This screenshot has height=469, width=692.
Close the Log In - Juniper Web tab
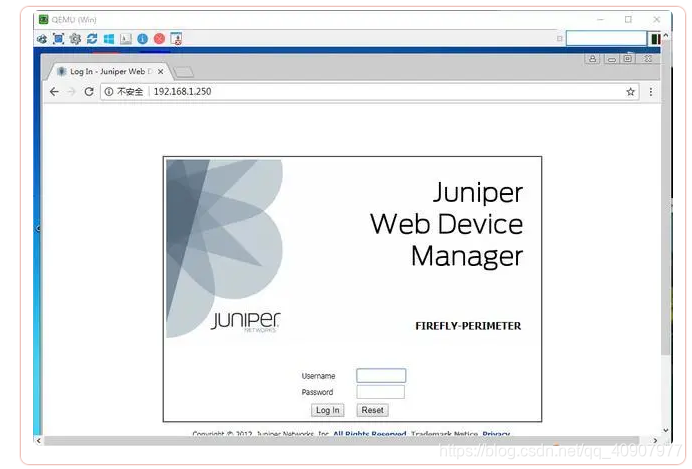(x=161, y=71)
